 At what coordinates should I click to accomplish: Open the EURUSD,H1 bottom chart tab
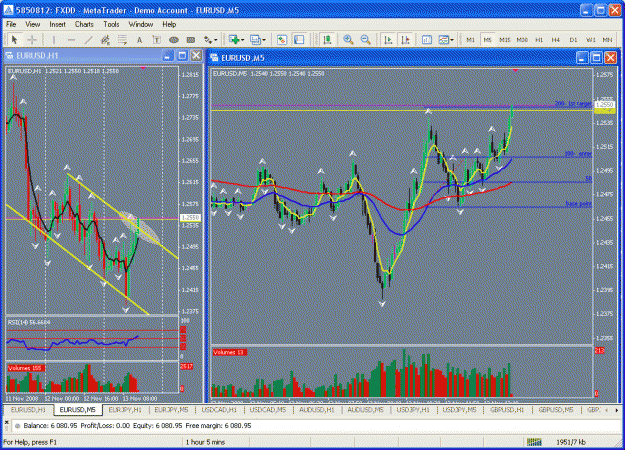28,410
